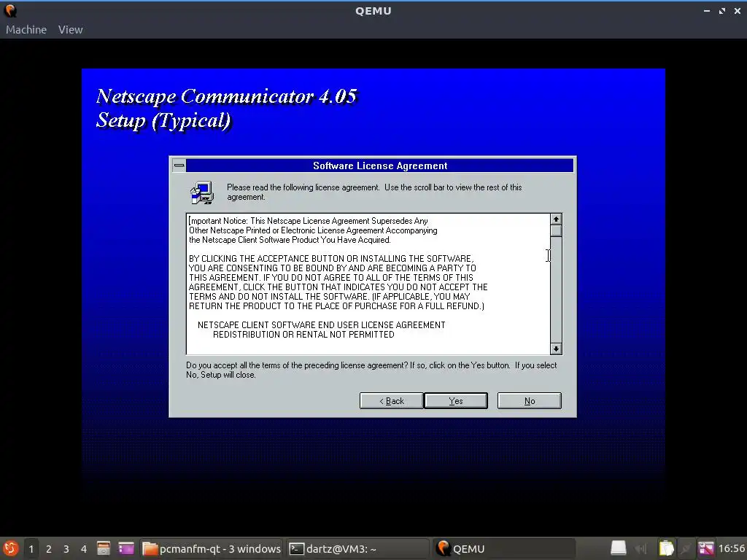Click inside the license agreement text box

click(368, 284)
